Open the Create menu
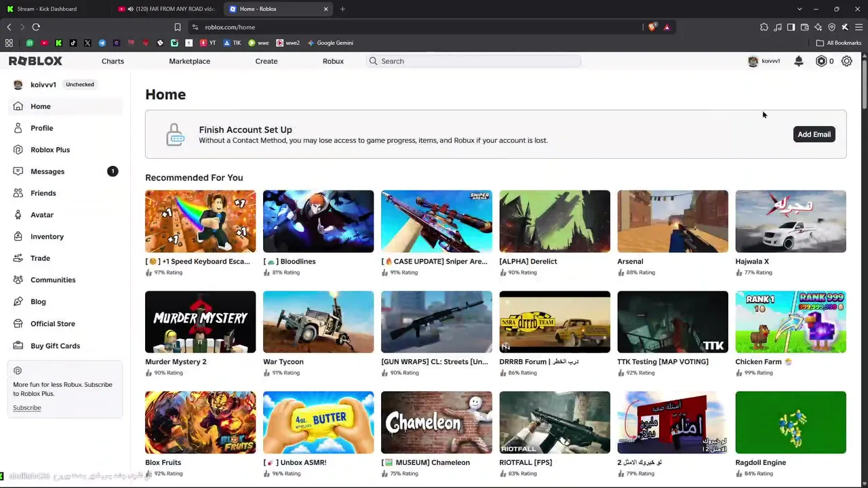 click(x=267, y=61)
